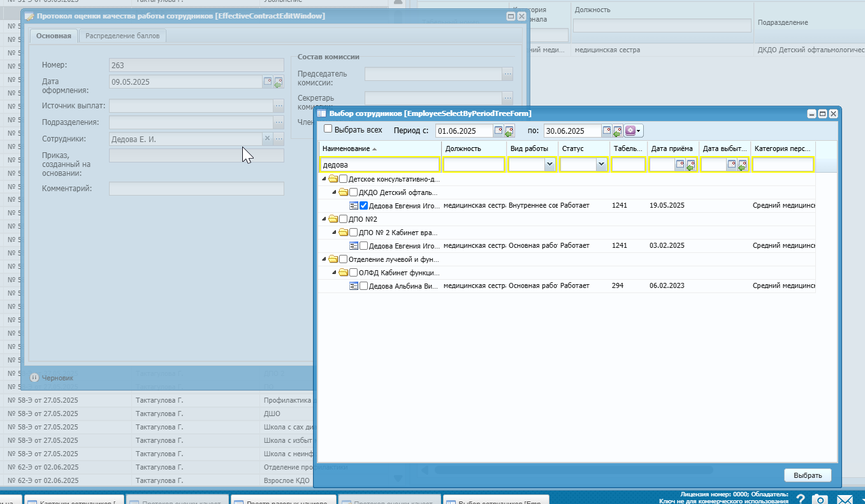Image resolution: width=865 pixels, height=504 pixels.
Task: Click the name filter field containing 'дедова'
Action: coord(380,164)
